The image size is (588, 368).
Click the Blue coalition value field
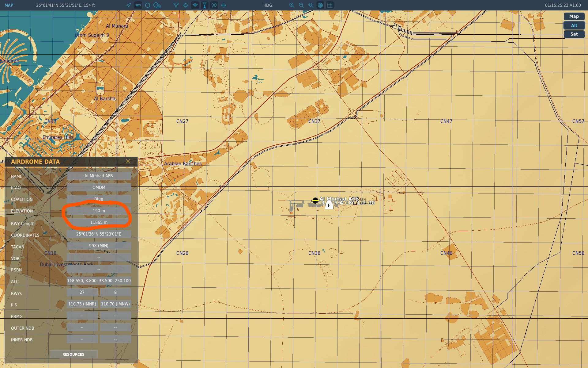click(x=99, y=199)
